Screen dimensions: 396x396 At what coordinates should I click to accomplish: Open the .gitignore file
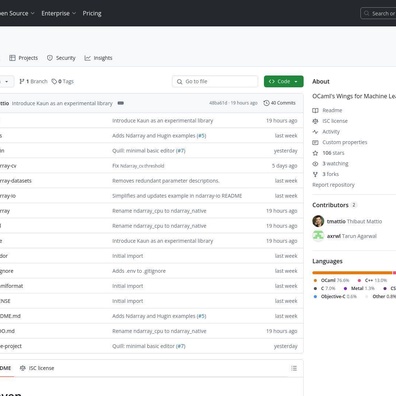(7, 271)
